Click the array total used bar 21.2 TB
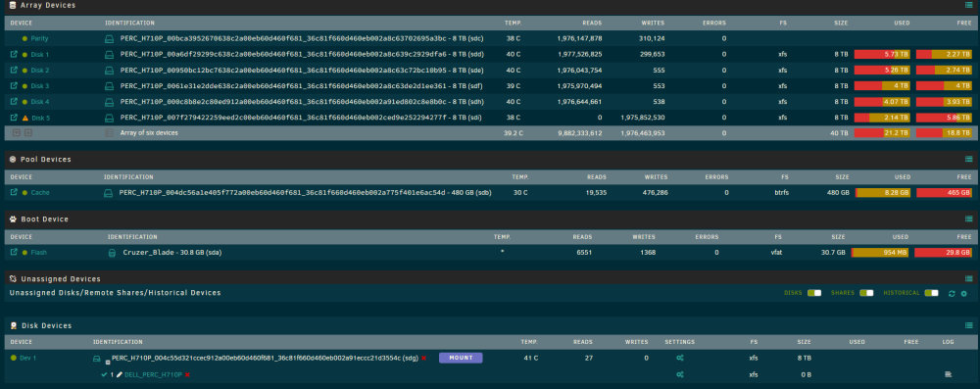 (x=882, y=132)
